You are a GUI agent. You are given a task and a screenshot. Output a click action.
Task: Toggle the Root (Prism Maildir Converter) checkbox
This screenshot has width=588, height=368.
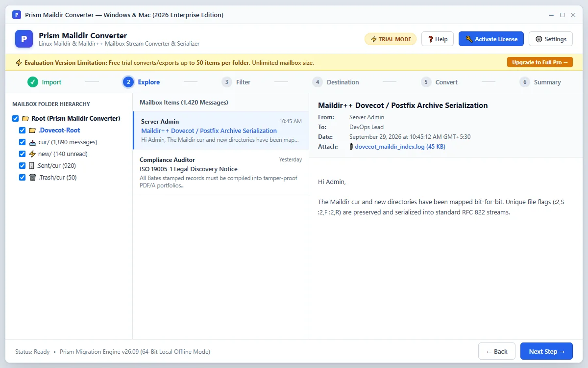tap(15, 119)
